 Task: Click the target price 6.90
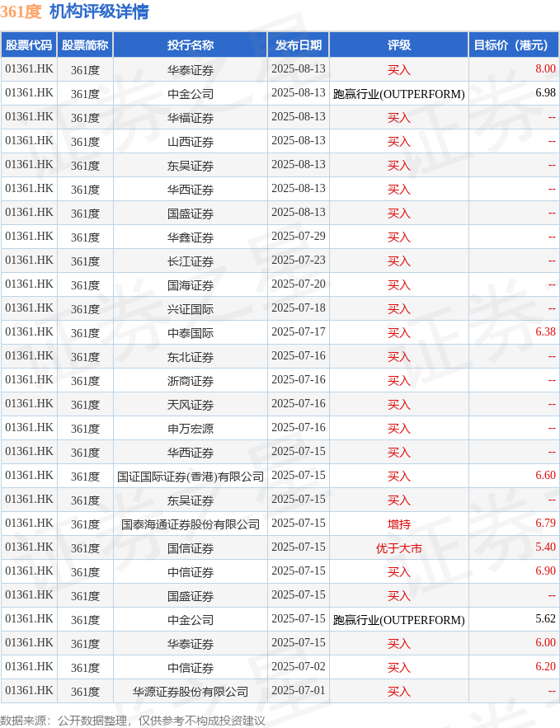[x=546, y=571]
